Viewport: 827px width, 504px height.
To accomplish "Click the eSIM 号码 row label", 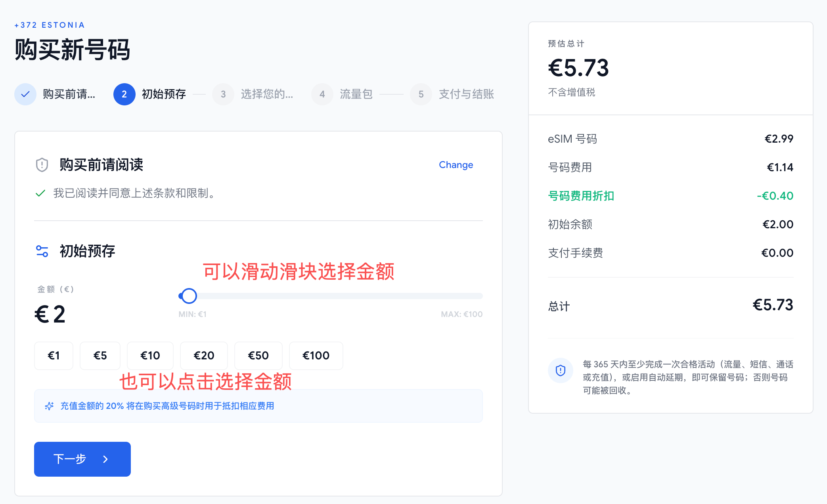I will 572,139.
